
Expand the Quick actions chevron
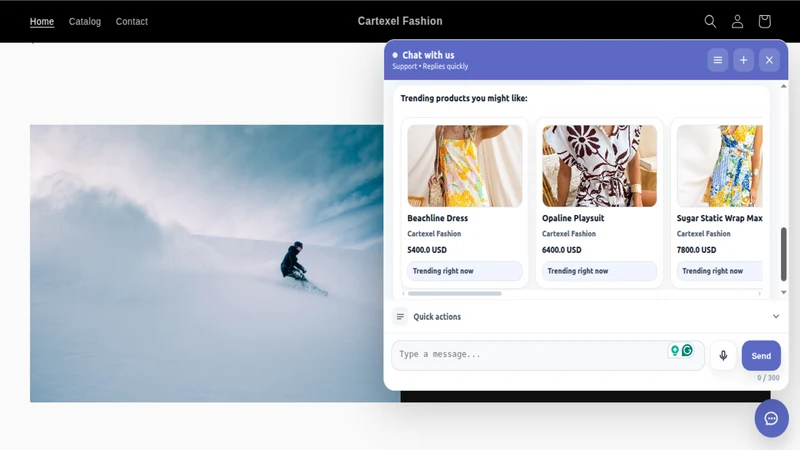(x=776, y=316)
